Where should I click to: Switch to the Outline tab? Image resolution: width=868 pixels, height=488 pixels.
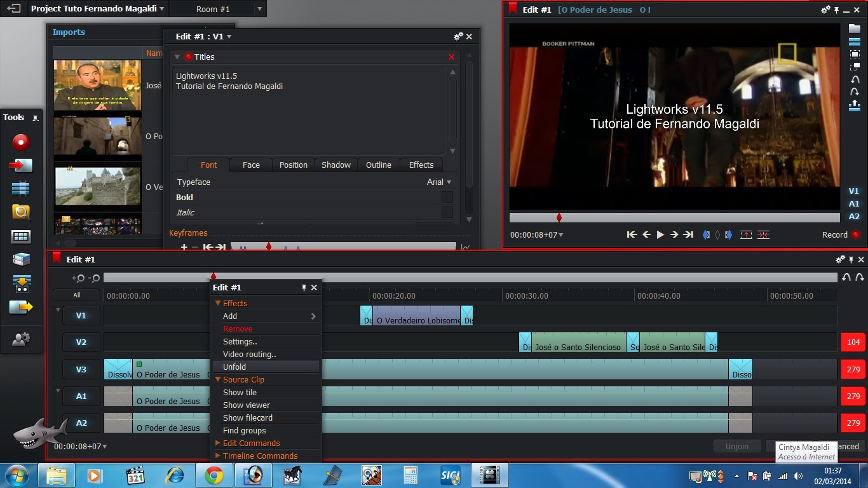click(x=379, y=165)
